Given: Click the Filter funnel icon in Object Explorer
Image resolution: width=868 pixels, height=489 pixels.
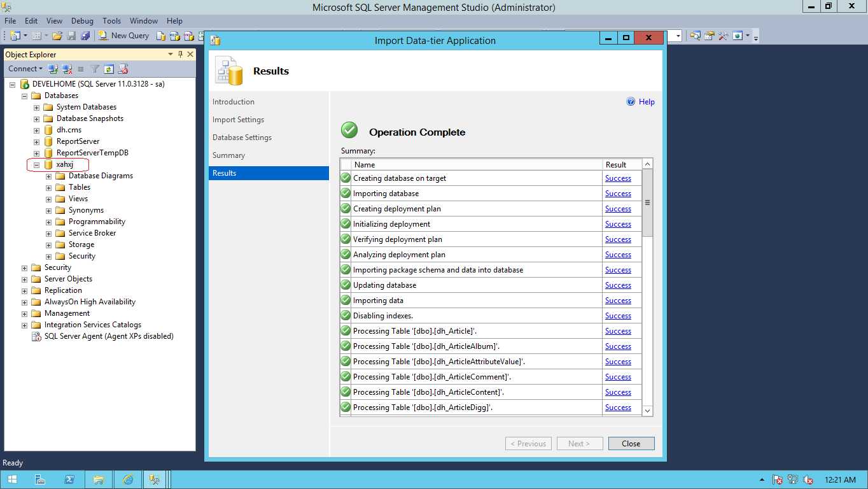Looking at the screenshot, I should pyautogui.click(x=95, y=68).
